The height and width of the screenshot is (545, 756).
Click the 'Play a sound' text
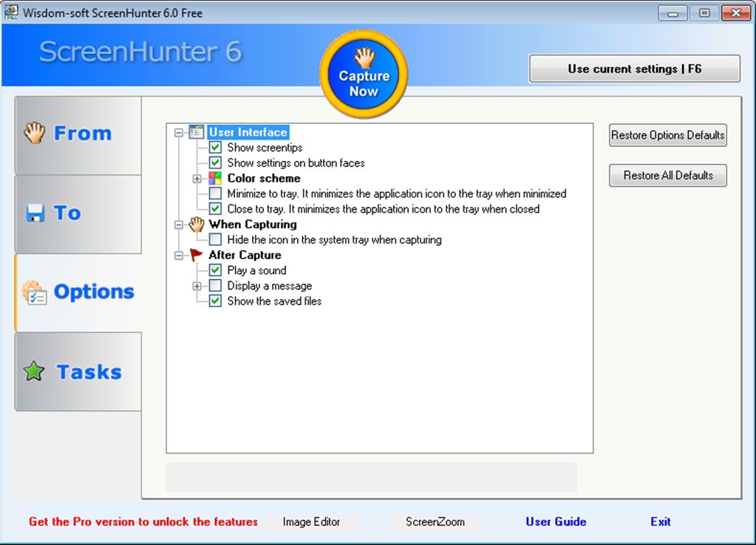(256, 270)
